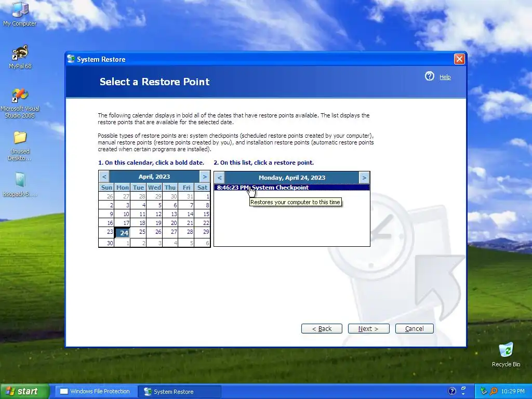Click the 10:29 PM clock

tap(513, 391)
